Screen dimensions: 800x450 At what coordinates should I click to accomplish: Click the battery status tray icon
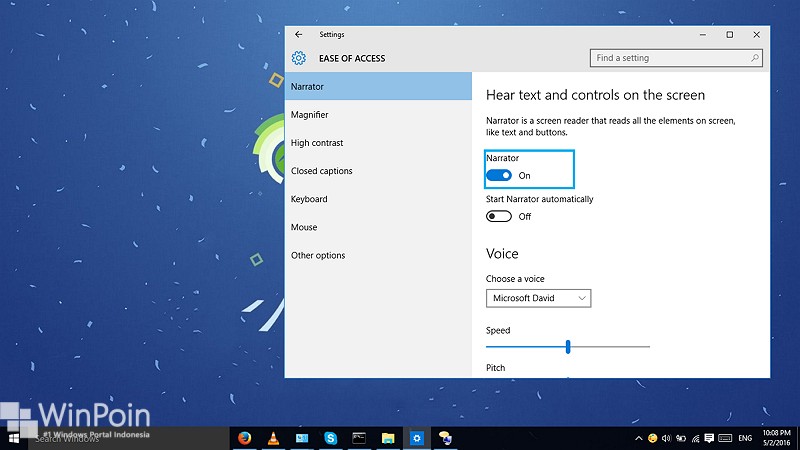click(681, 438)
